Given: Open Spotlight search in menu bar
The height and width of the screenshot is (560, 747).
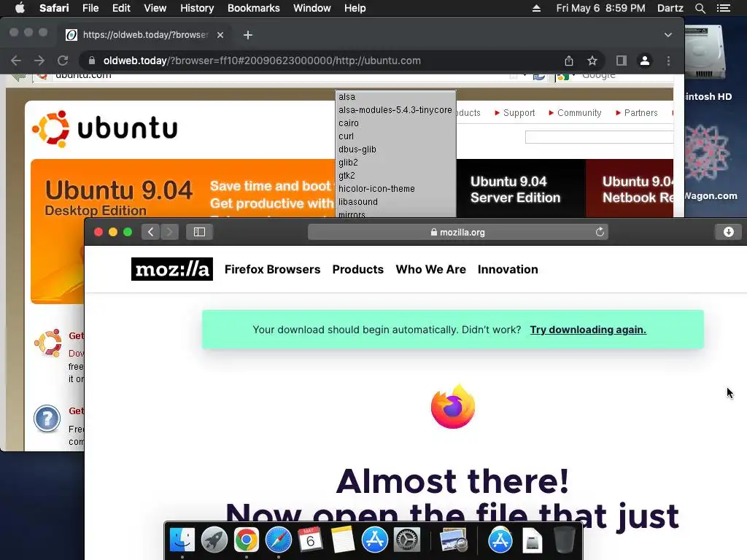Looking at the screenshot, I should point(700,8).
